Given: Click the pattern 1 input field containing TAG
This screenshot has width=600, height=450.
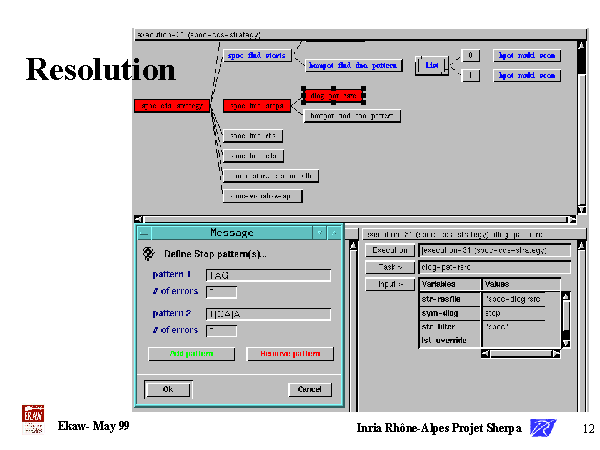Looking at the screenshot, I should click(x=267, y=275).
